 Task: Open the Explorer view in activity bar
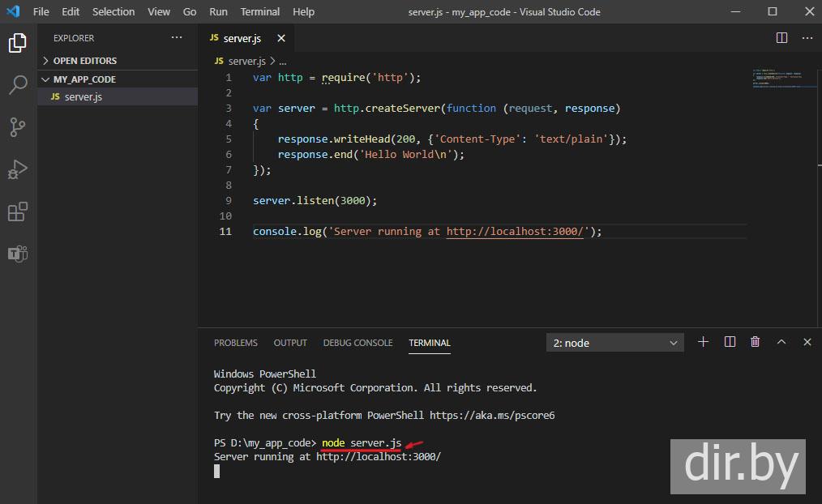(x=18, y=43)
